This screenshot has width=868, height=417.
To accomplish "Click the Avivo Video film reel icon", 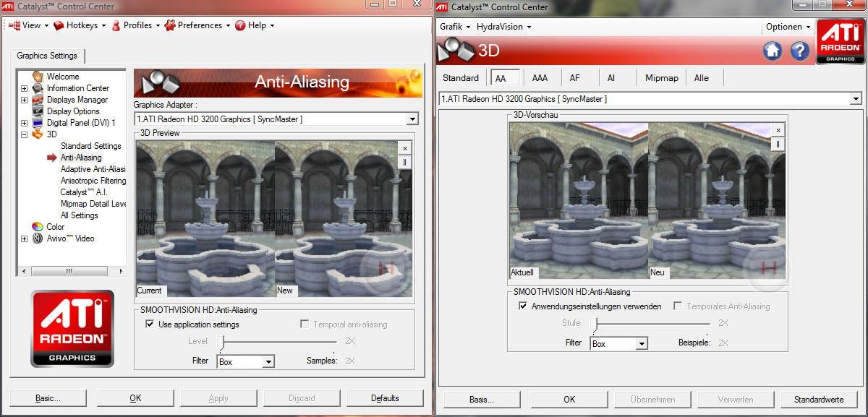I will pyautogui.click(x=38, y=238).
